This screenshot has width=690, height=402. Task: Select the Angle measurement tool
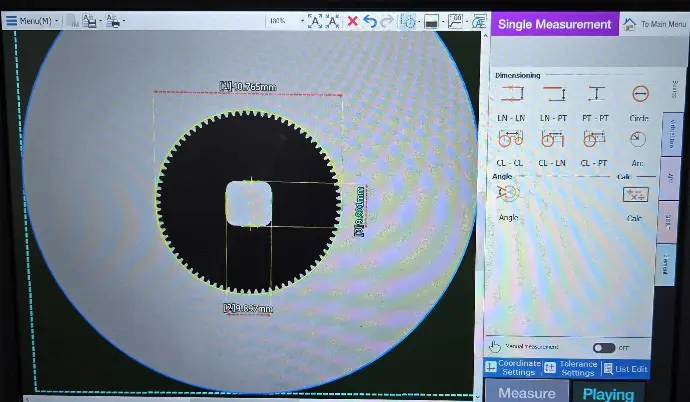pyautogui.click(x=509, y=193)
